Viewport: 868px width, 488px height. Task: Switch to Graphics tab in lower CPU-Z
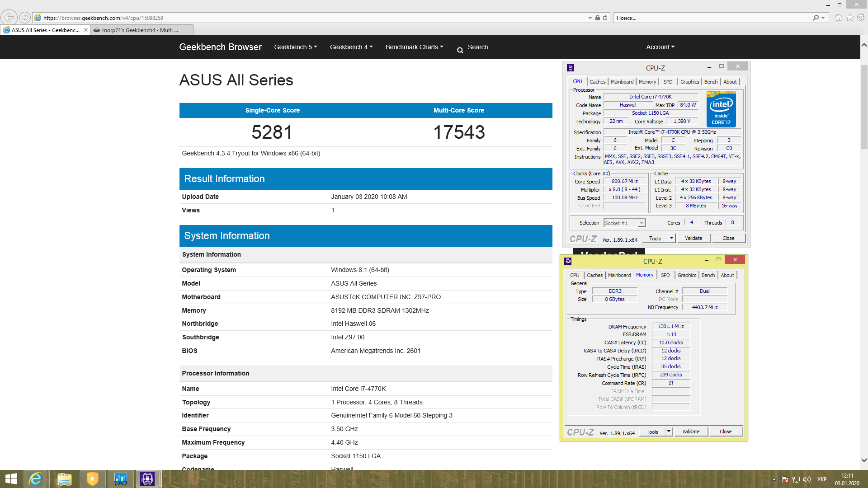point(687,275)
